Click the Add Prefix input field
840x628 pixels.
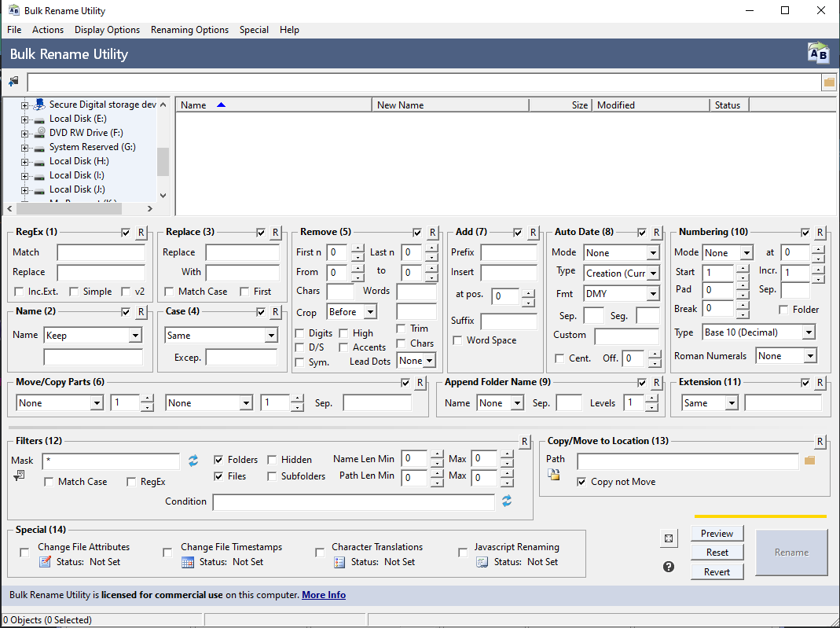pos(508,252)
